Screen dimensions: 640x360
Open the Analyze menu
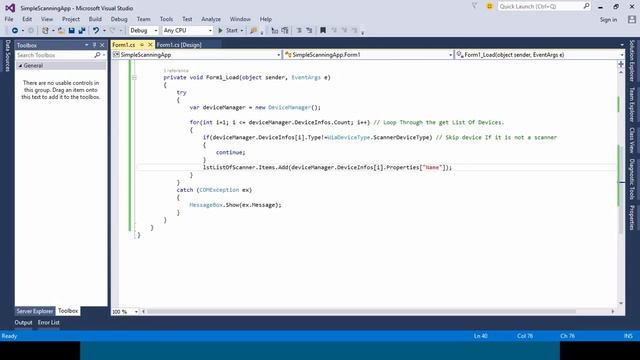211,19
